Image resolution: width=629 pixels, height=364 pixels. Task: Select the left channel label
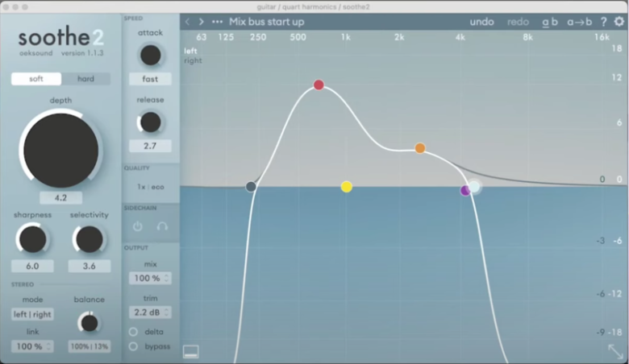pos(190,51)
